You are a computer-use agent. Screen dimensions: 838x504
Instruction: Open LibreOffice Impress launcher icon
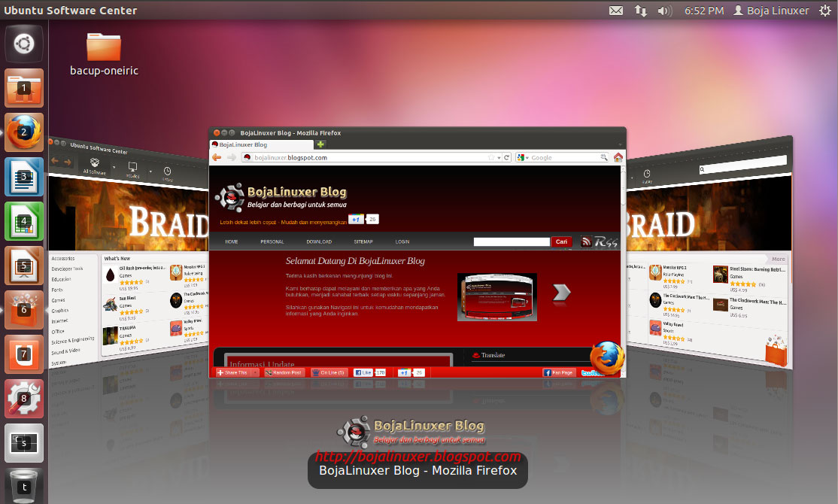[x=24, y=266]
